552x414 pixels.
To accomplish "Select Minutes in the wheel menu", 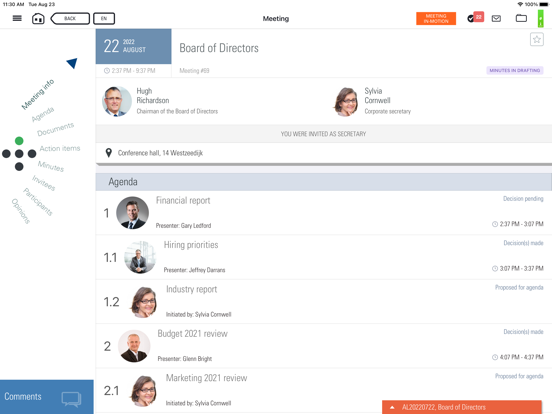I will click(51, 166).
